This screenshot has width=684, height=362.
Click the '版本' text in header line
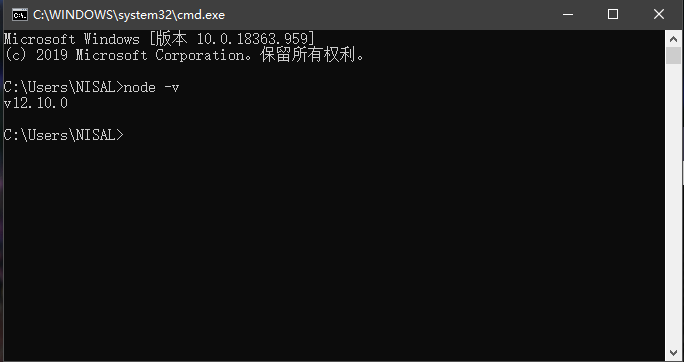[171, 39]
